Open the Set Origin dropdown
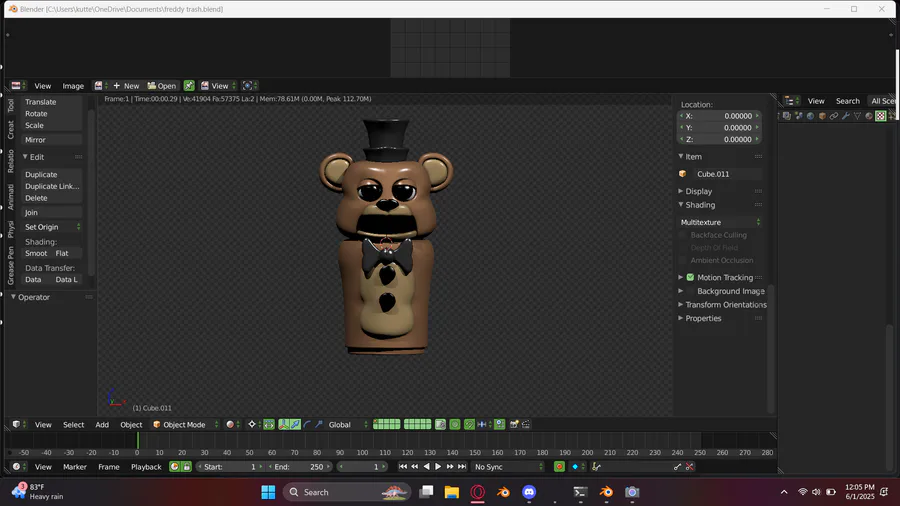This screenshot has height=506, width=900. [52, 227]
